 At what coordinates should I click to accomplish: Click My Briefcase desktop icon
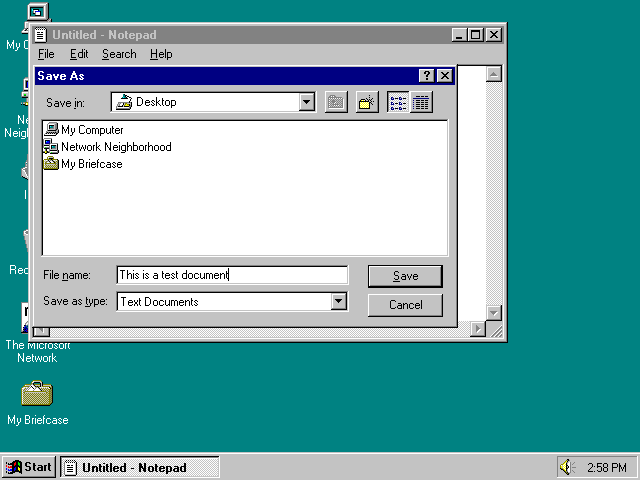click(37, 393)
